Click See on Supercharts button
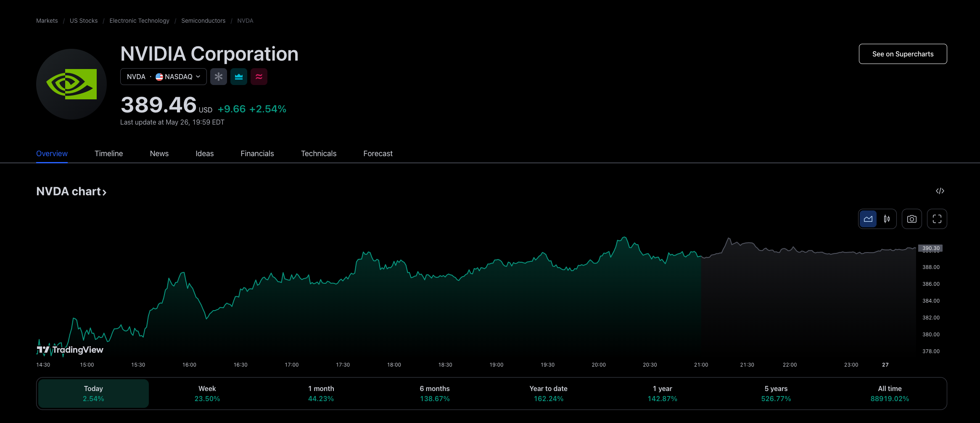980x423 pixels. (903, 54)
